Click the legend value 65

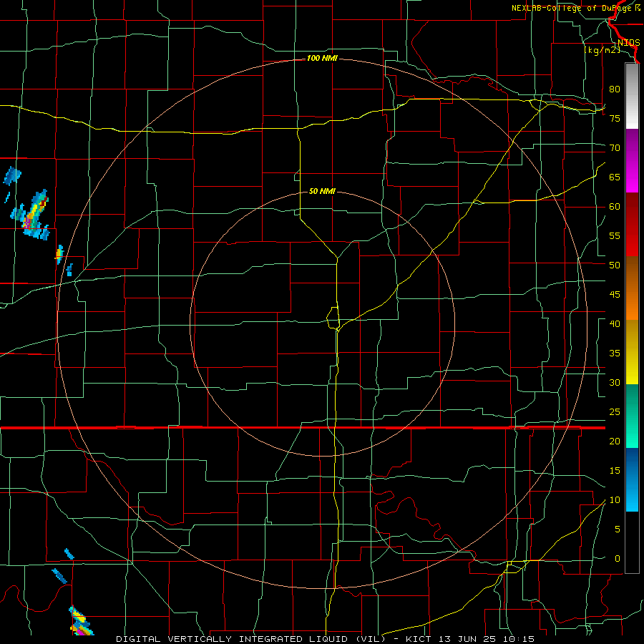(x=615, y=177)
